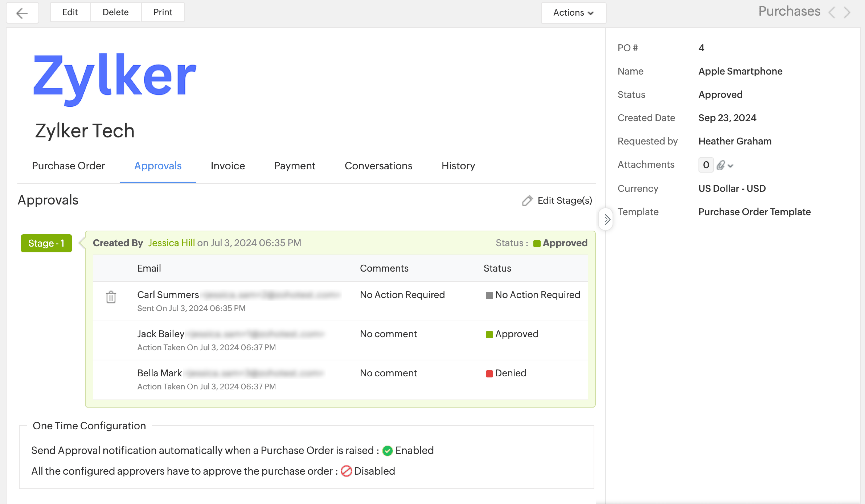Viewport: 865px width, 504px height.
Task: Switch to the Purchase Order tab
Action: (x=68, y=166)
